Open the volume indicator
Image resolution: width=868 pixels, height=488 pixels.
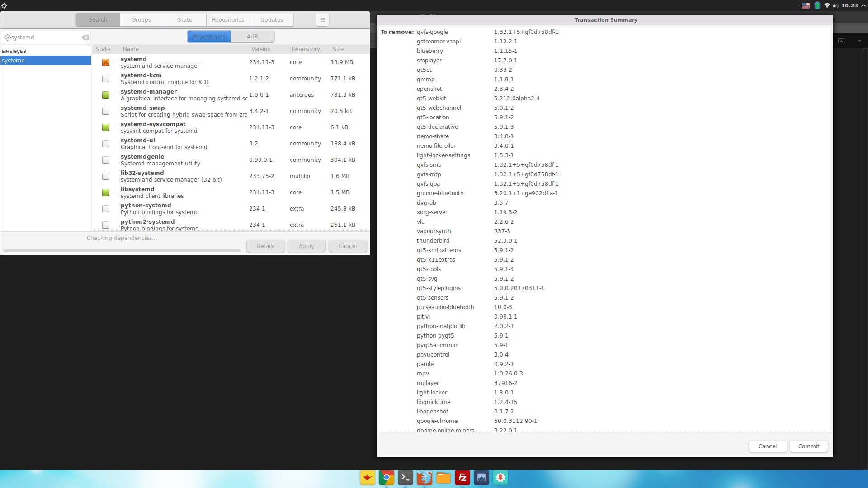pyautogui.click(x=835, y=5)
